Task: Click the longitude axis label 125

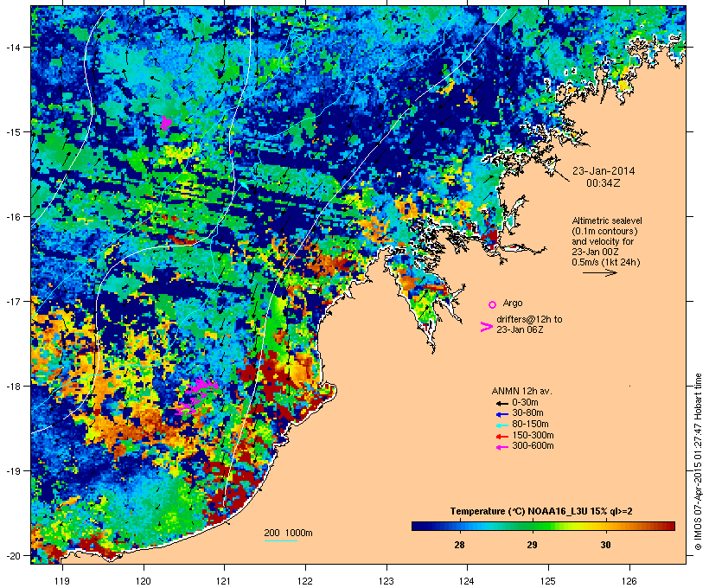Action: (548, 581)
